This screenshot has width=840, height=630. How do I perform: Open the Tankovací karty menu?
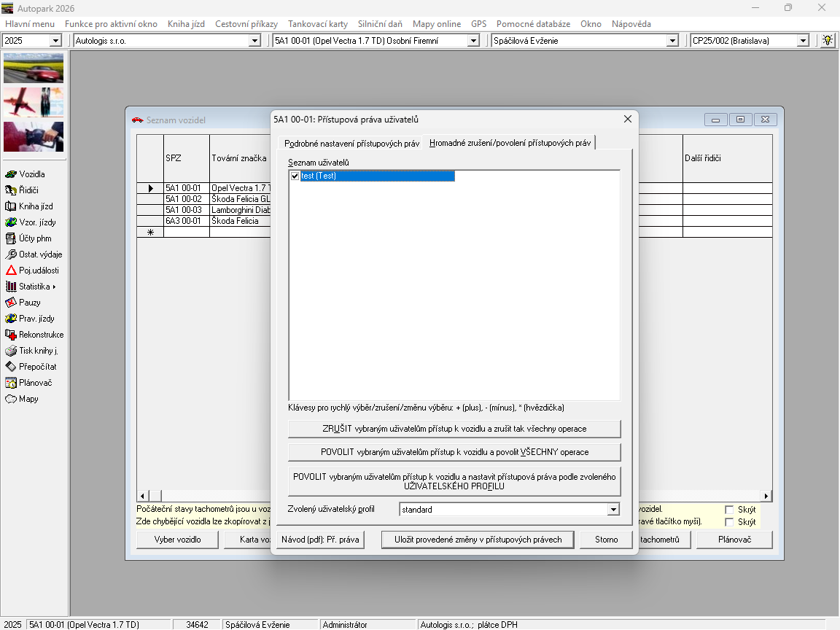click(x=317, y=24)
